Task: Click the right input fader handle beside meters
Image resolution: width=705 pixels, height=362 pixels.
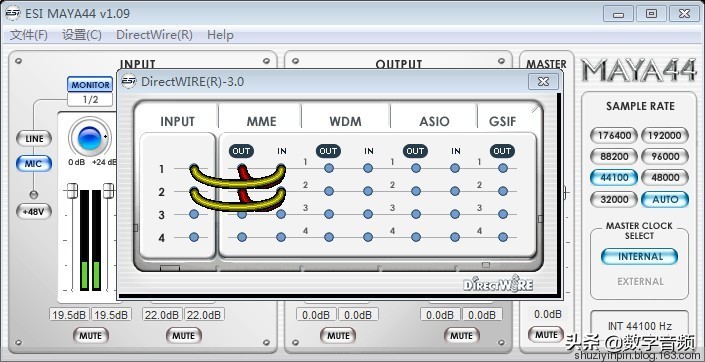Action: 108,191
